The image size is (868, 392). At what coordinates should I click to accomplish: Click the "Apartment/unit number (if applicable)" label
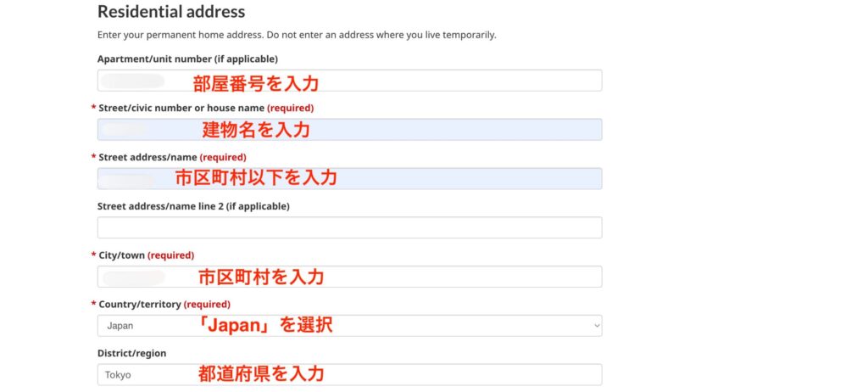(187, 59)
